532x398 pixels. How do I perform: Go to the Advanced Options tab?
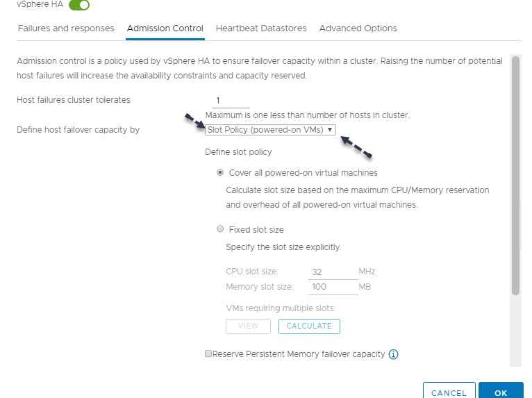(x=358, y=28)
